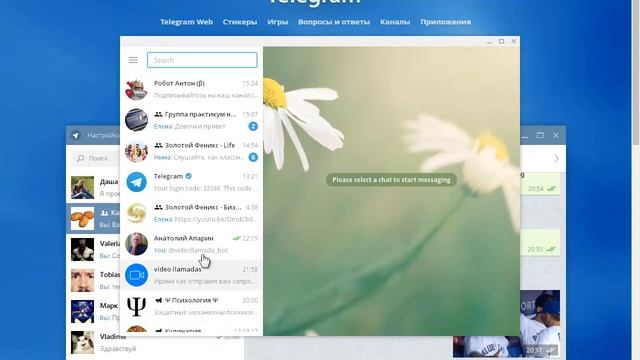Click right chevron arrow in back window header
The height and width of the screenshot is (360, 640).
(556, 158)
